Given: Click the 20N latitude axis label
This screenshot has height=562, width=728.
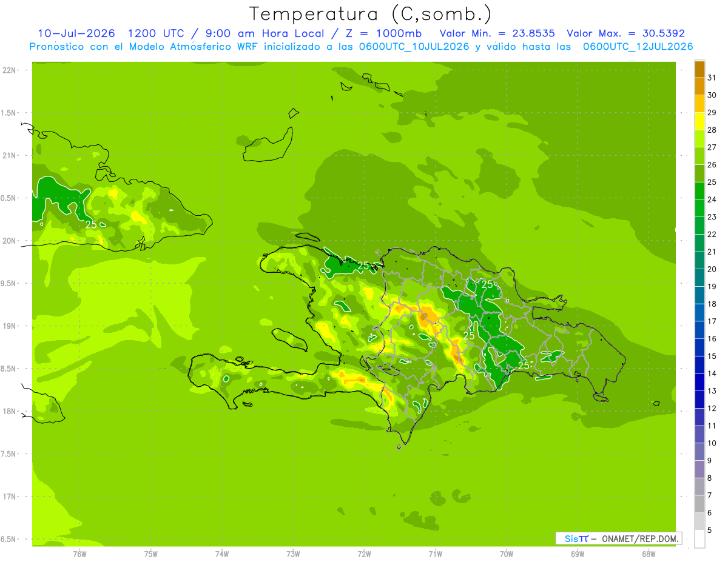Looking at the screenshot, I should (x=10, y=241).
